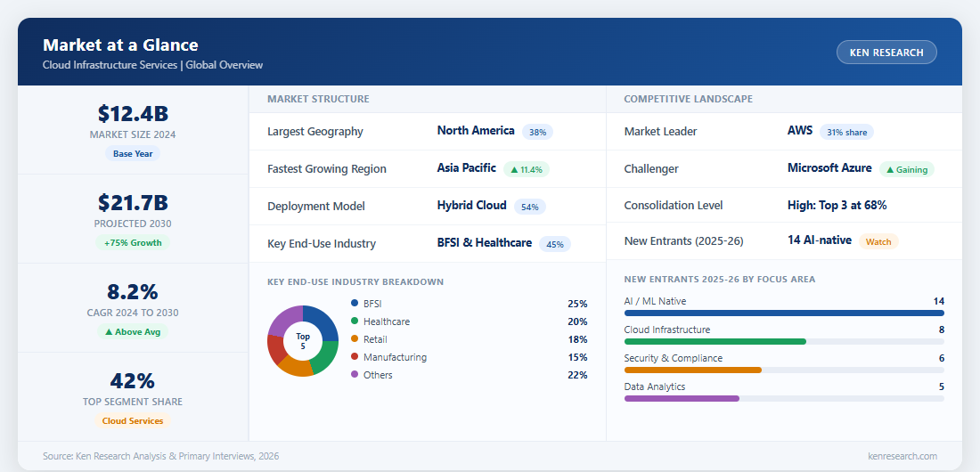
Task: Click the Fastest Growing Region label
Action: coord(327,169)
